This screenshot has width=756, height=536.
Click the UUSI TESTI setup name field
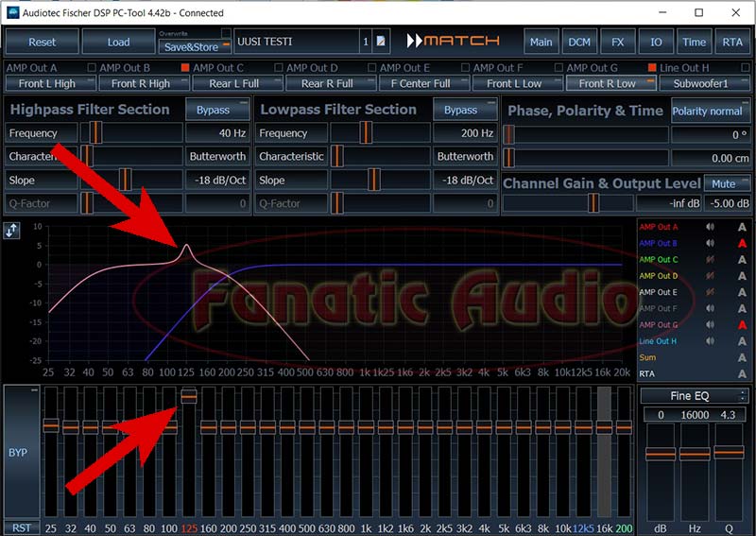point(297,42)
